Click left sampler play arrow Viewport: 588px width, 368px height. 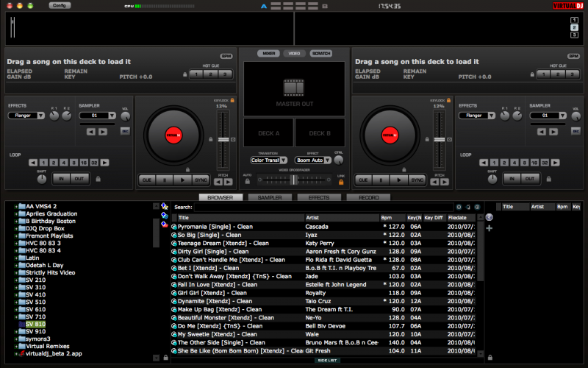pos(103,132)
